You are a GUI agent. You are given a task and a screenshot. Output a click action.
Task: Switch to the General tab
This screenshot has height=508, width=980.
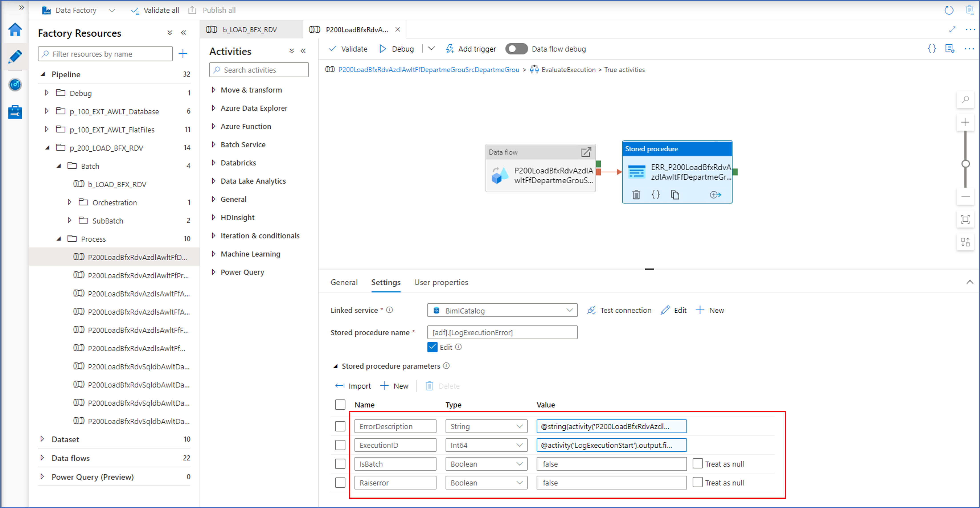pyautogui.click(x=343, y=282)
